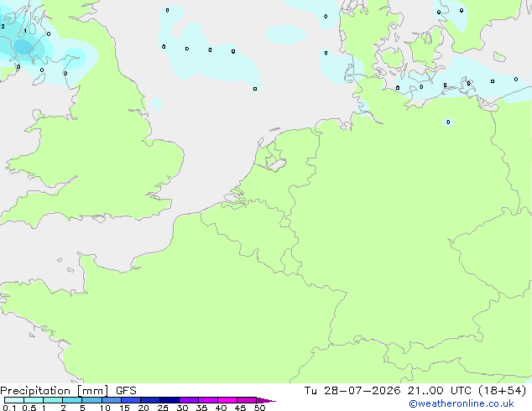The image size is (532, 411).
Task: Choose the 20 to 25 mm legend swatch
Action: click(150, 400)
